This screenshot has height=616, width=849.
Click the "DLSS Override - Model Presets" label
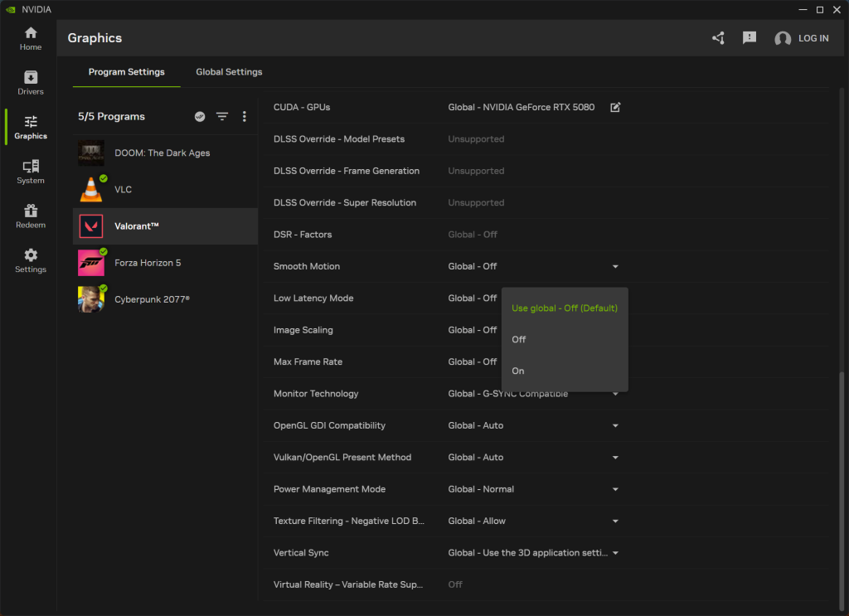click(339, 139)
